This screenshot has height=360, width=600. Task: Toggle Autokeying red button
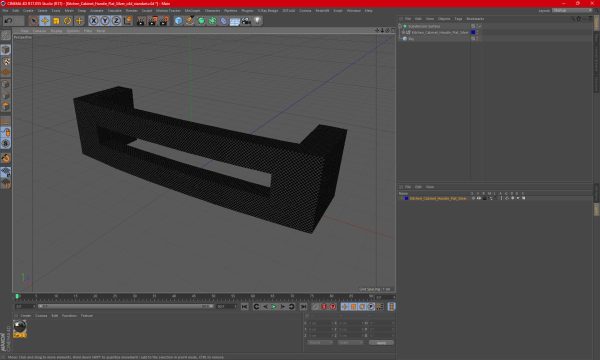(324, 307)
